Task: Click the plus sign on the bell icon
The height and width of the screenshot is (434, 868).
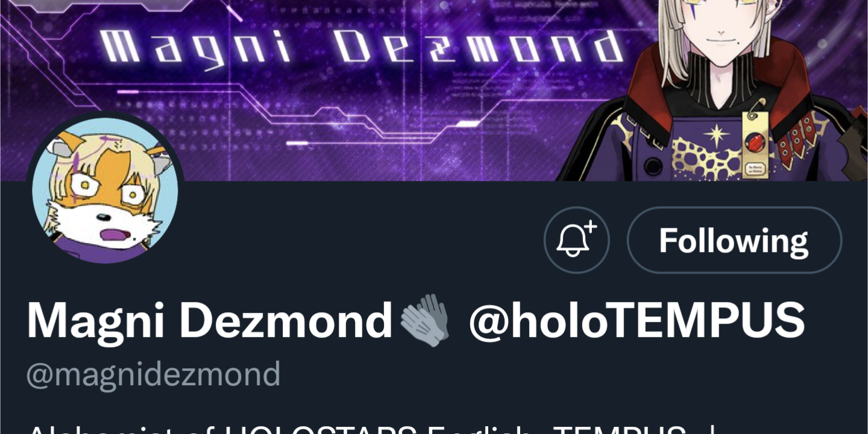Action: point(590,227)
